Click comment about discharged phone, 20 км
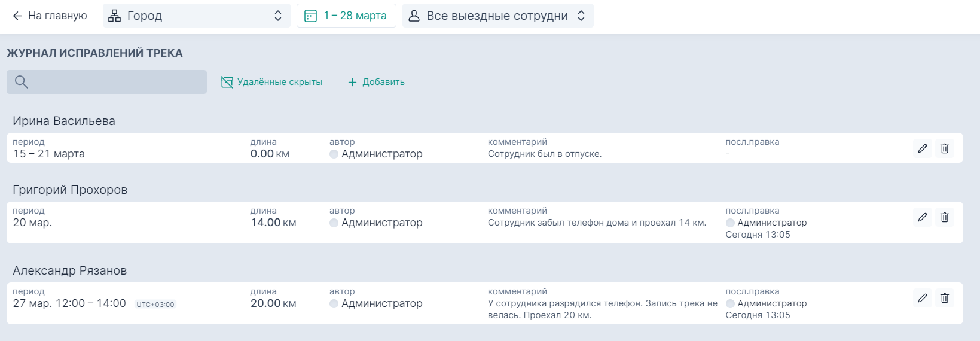Viewport: 980px width, 341px height. click(x=603, y=309)
